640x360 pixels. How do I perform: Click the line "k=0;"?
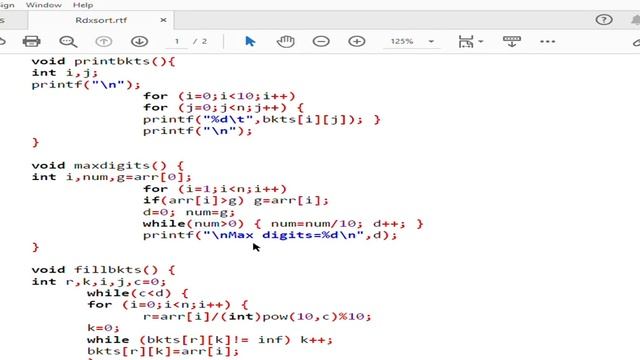(103, 328)
